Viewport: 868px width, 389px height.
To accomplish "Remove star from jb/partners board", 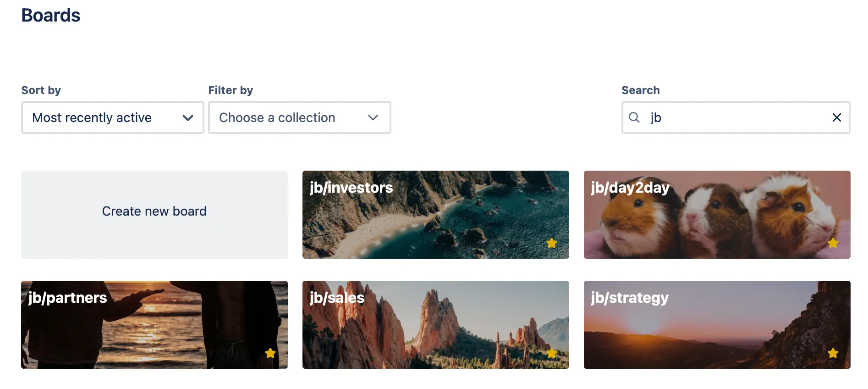I will tap(270, 353).
